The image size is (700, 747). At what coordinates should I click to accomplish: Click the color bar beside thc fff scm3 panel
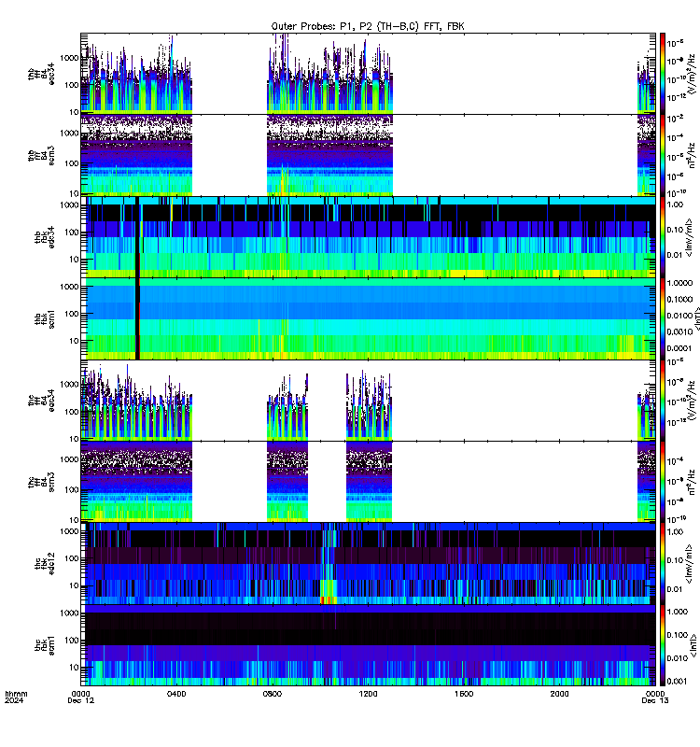[x=663, y=482]
